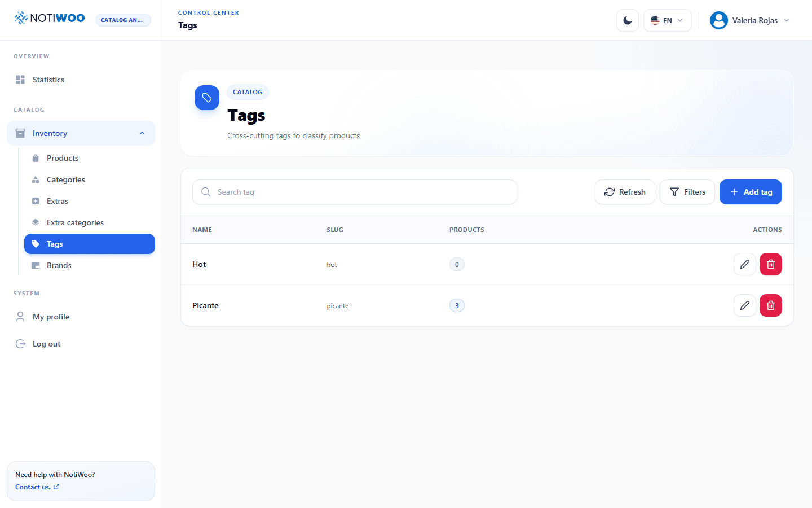The image size is (812, 508).
Task: Open Categories sidebar item
Action: point(90,179)
